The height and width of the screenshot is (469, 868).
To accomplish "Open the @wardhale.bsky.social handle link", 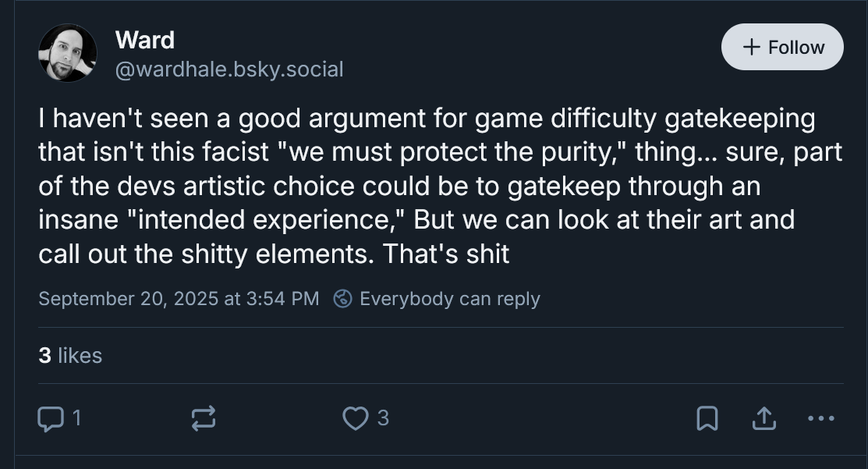I will coord(229,69).
